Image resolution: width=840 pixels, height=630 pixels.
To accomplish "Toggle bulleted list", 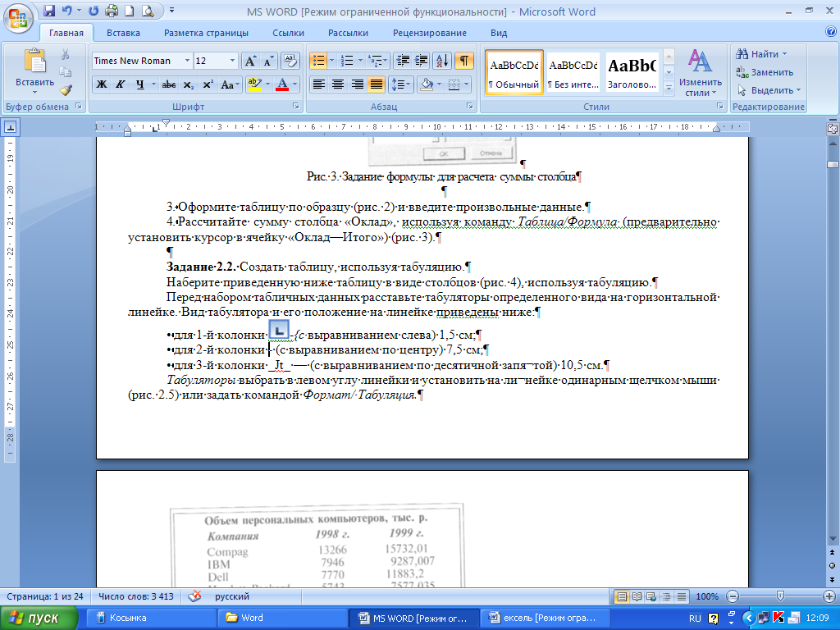I will point(319,61).
